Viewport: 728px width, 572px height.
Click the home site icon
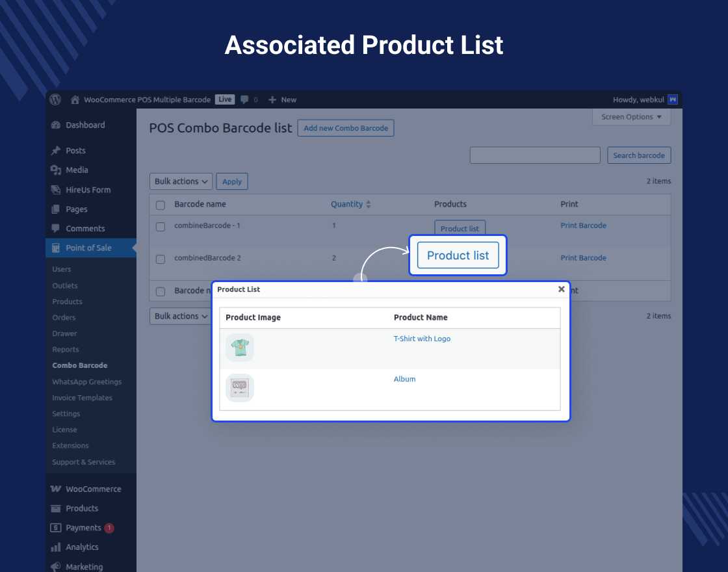(75, 99)
